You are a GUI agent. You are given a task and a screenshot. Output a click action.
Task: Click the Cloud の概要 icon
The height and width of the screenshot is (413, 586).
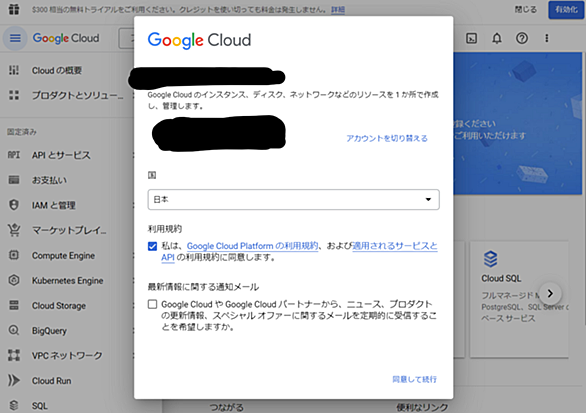click(x=14, y=70)
